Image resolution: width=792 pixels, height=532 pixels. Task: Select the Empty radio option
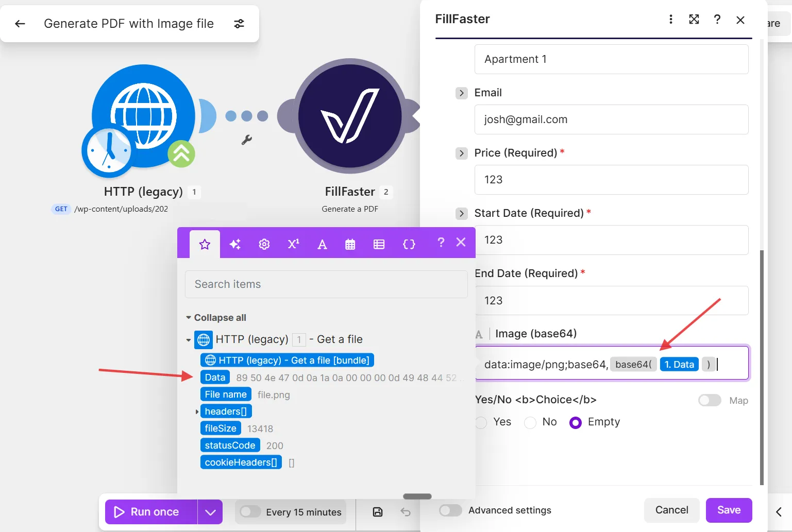[x=576, y=422]
